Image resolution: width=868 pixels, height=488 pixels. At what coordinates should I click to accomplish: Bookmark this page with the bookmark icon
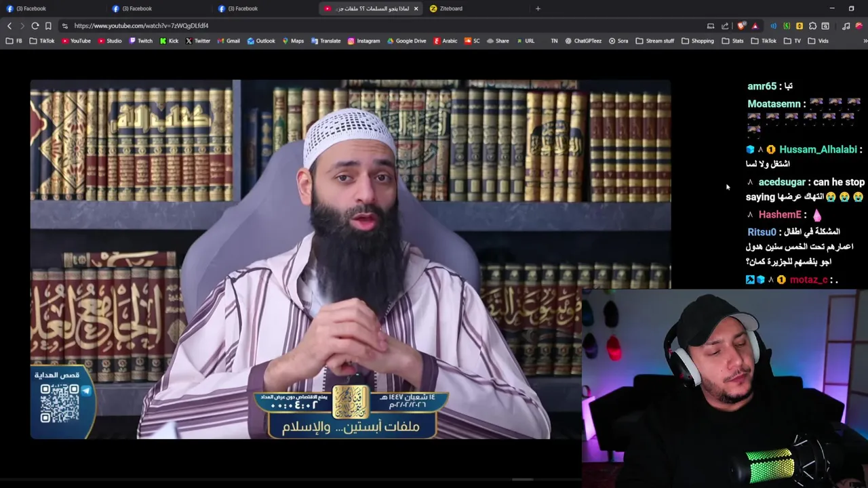click(48, 26)
